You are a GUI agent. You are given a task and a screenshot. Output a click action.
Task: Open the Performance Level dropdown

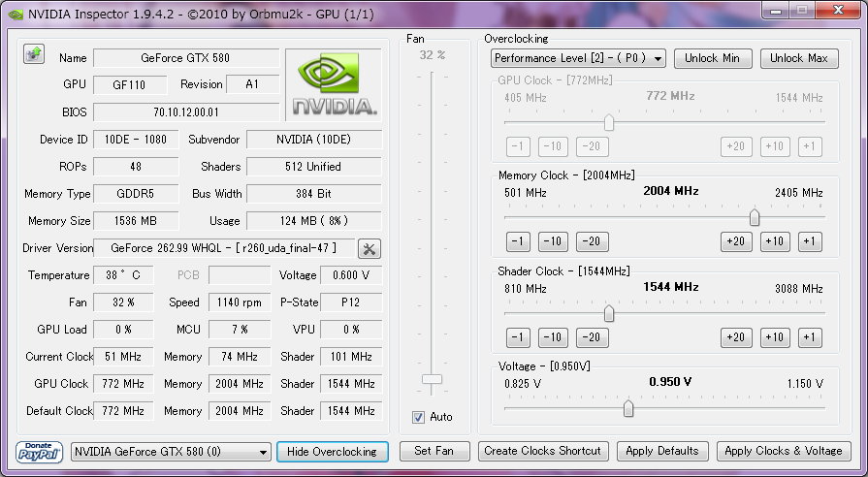[x=578, y=58]
